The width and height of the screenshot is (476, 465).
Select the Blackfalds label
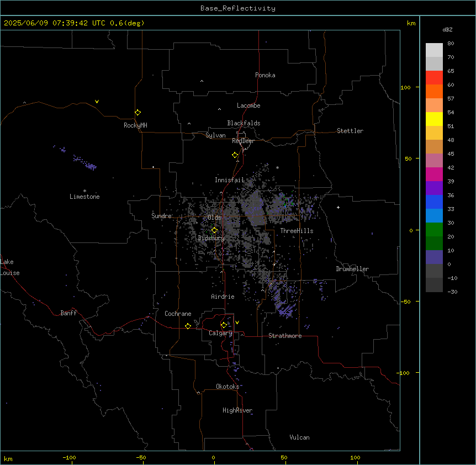[x=244, y=123]
